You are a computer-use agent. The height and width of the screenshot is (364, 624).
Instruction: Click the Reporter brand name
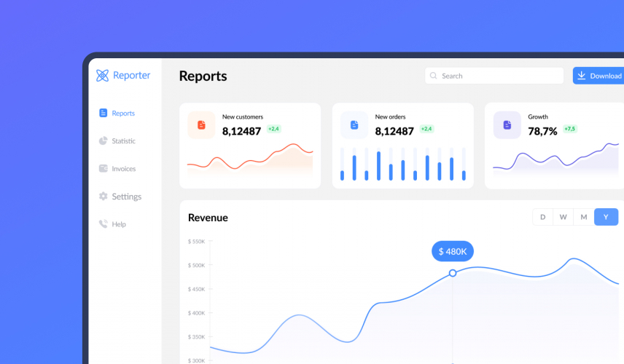pyautogui.click(x=132, y=75)
